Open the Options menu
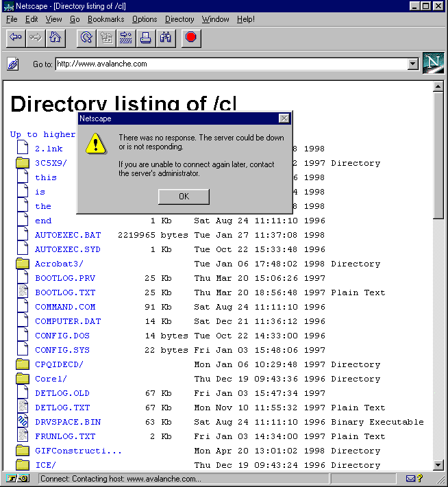 [145, 19]
